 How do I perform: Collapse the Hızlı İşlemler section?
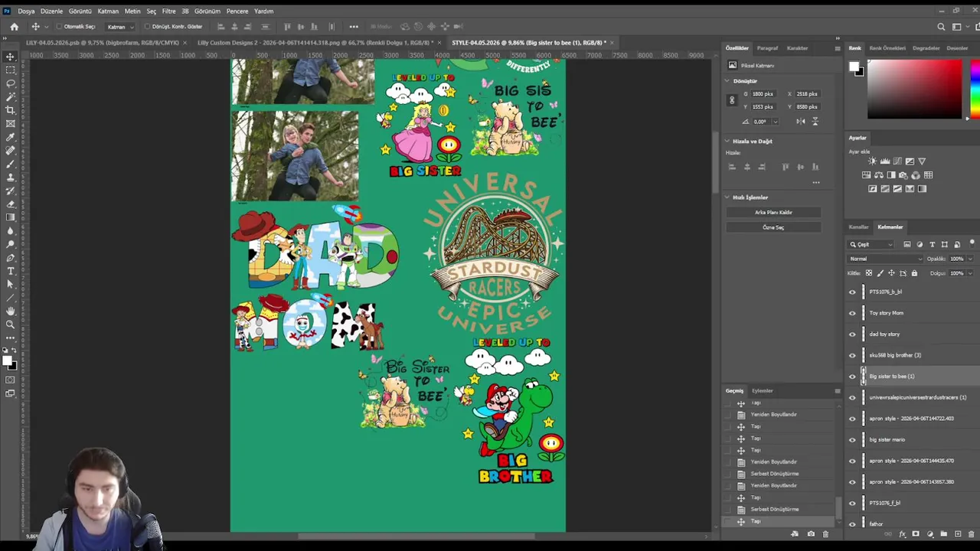click(727, 197)
